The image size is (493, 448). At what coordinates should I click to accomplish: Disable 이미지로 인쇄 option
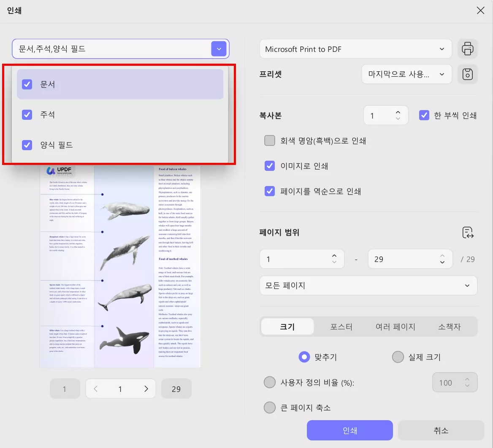point(270,166)
